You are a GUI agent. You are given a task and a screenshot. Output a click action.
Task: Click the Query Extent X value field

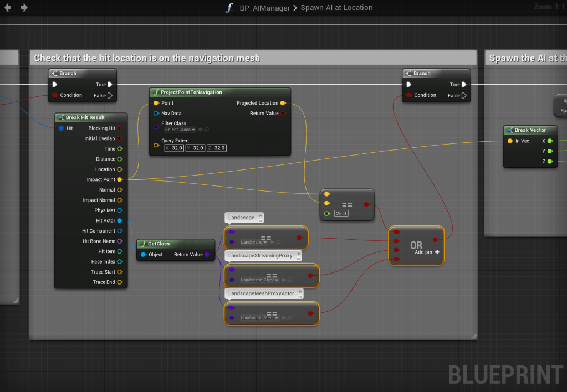(174, 148)
